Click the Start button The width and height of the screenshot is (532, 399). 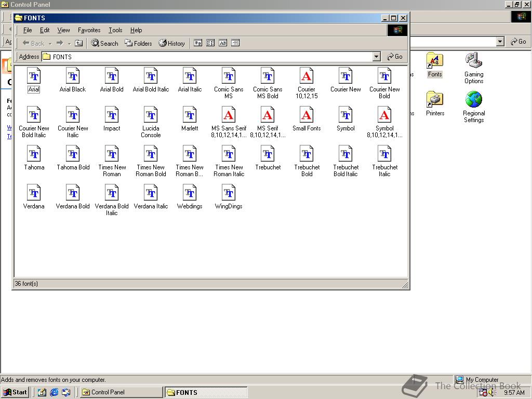click(x=15, y=392)
